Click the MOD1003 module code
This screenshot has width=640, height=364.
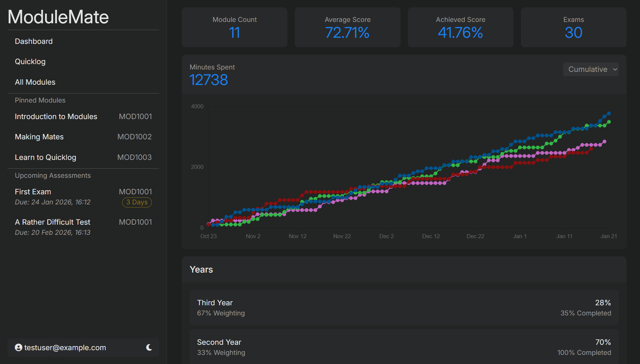pos(134,157)
